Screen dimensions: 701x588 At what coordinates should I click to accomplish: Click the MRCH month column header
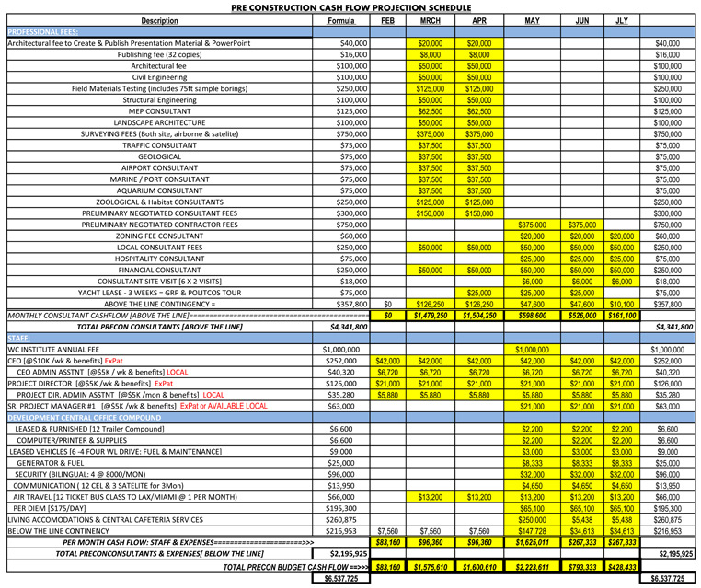429,20
